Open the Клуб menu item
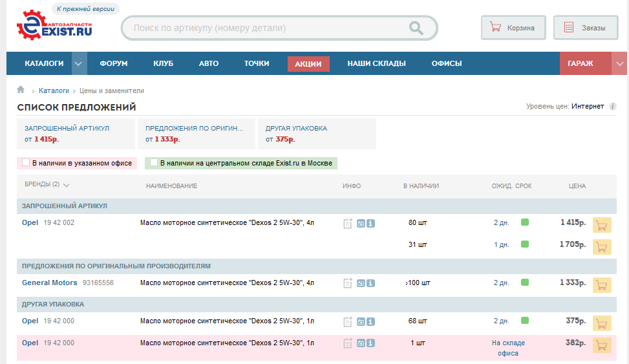Viewport: 629px width, 364px height. click(164, 63)
